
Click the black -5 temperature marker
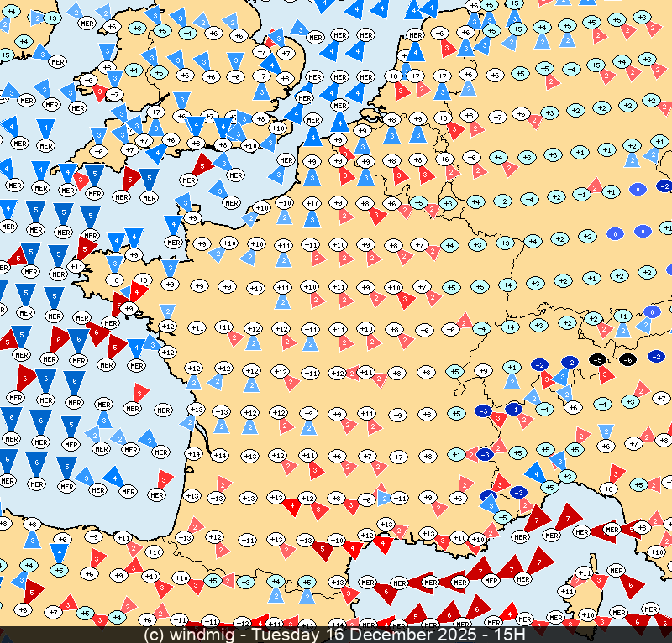coord(598,359)
